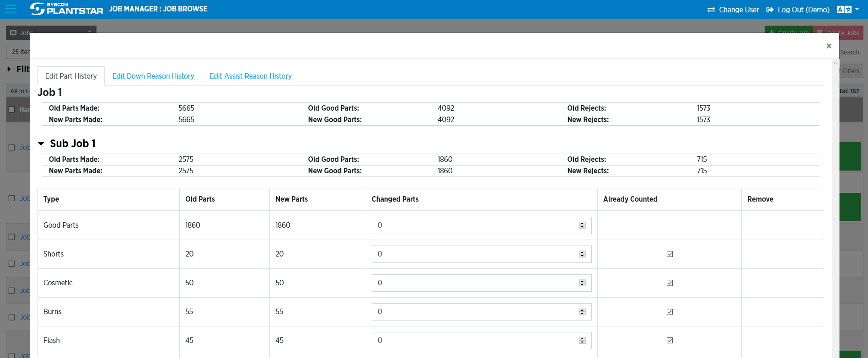Click Log Out (Demo) link
The image size is (868, 358).
804,10
